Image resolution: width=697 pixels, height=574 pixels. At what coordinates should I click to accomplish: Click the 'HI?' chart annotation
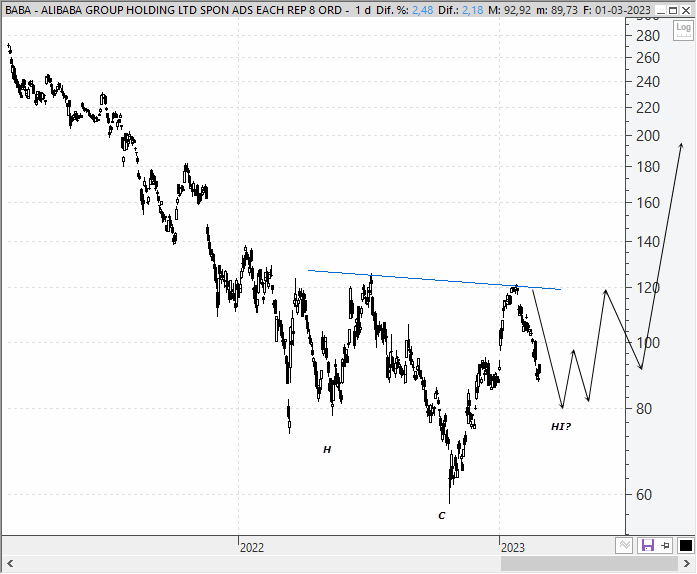click(561, 427)
